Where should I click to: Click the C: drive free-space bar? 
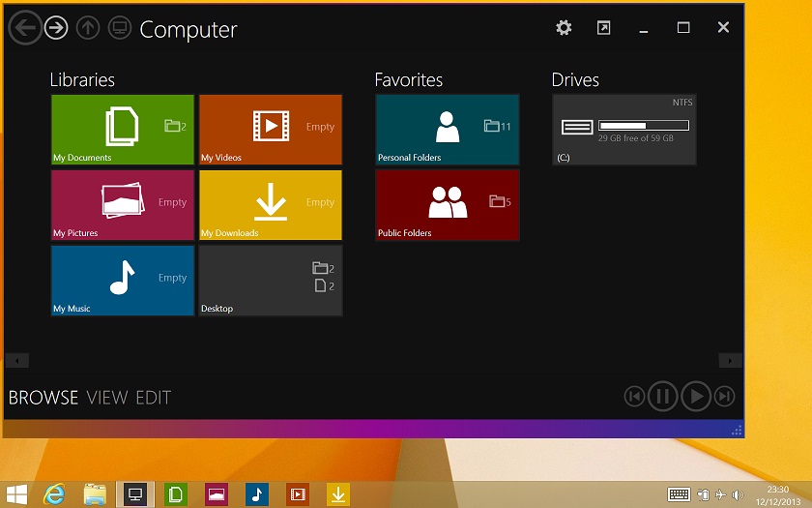(644, 126)
